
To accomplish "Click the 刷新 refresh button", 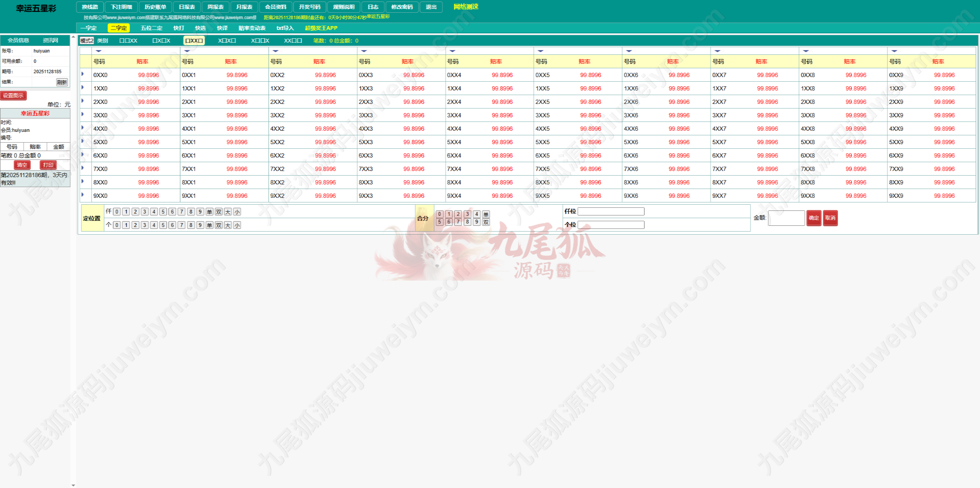I will click(x=62, y=82).
